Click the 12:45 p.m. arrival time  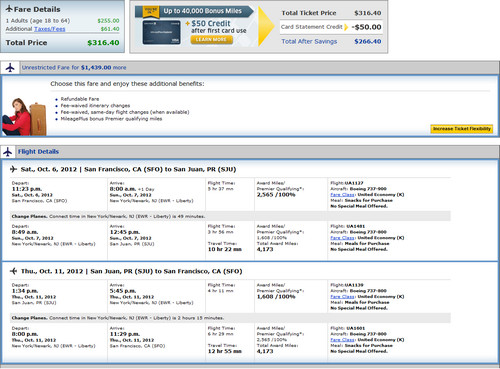pos(125,232)
